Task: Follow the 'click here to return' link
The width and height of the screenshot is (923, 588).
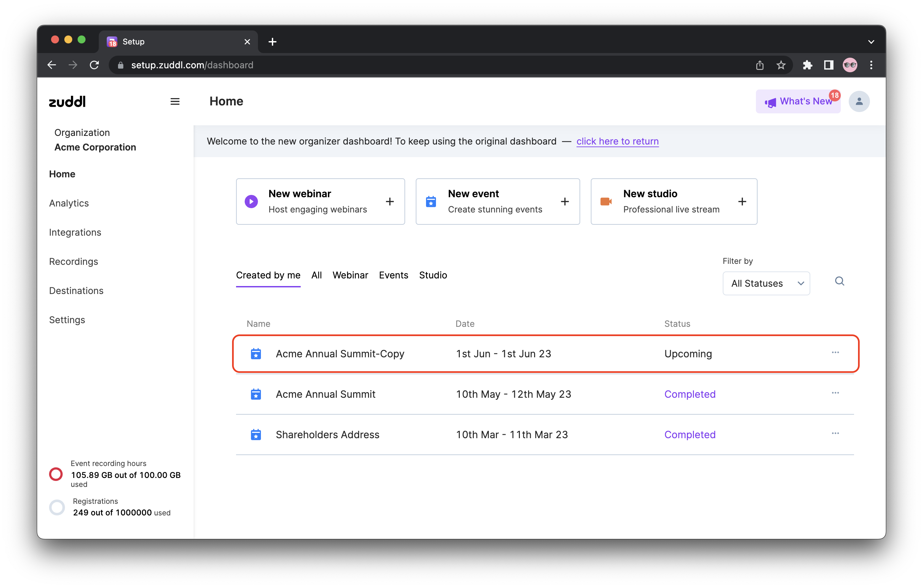Action: pyautogui.click(x=617, y=142)
